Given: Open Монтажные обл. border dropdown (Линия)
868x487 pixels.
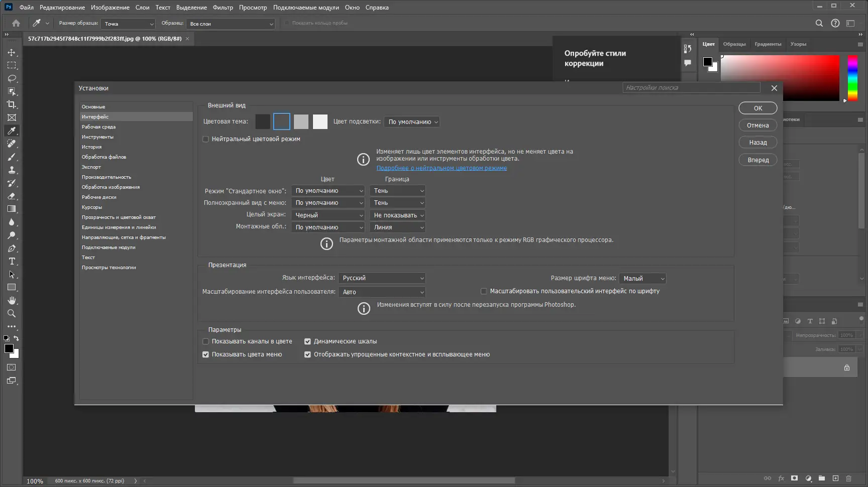Looking at the screenshot, I should (398, 227).
